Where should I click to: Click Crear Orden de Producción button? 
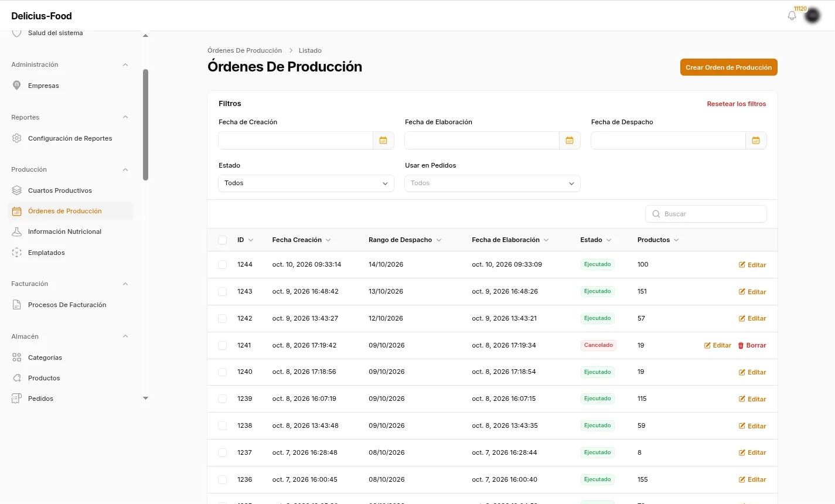click(728, 67)
